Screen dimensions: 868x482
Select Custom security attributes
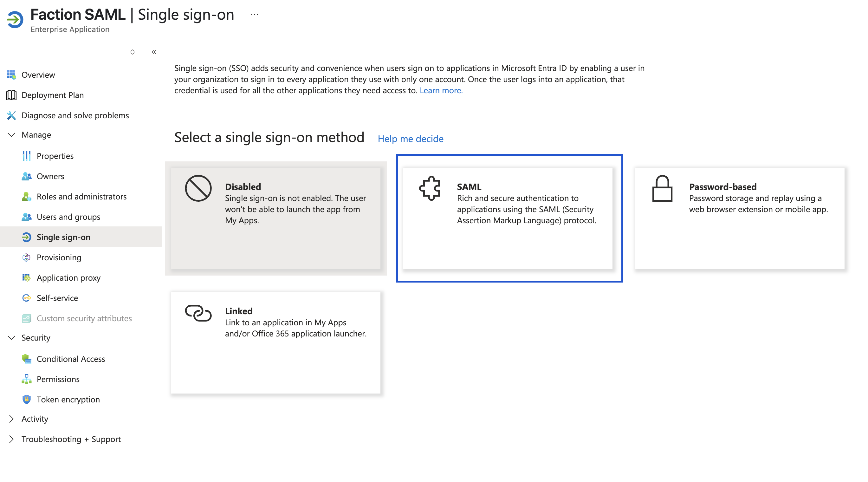(x=84, y=318)
